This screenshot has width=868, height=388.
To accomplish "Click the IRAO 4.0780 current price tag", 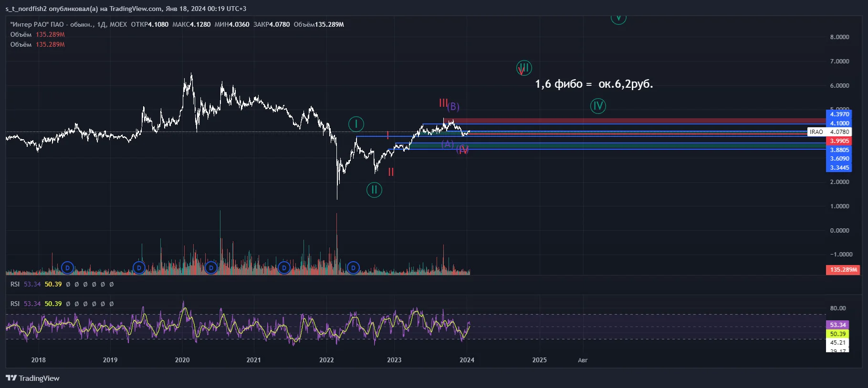I will coord(829,132).
